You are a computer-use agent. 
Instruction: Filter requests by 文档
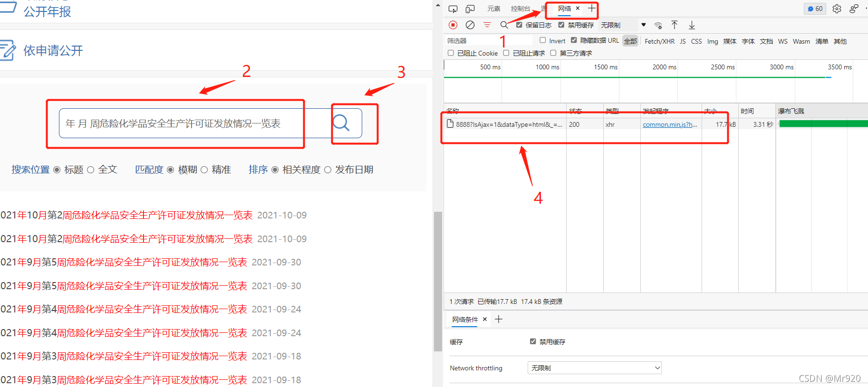766,41
